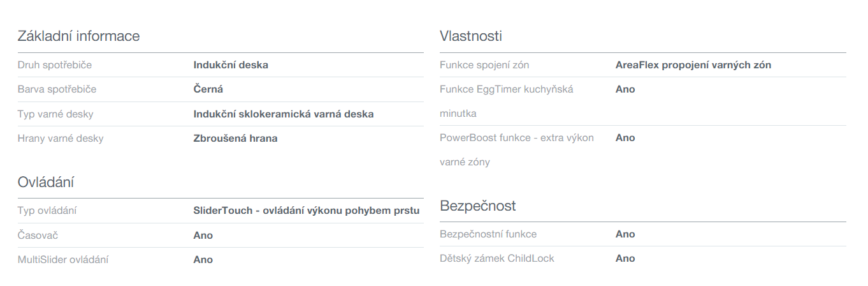Select the "Indukční deska" value text
The width and height of the screenshot is (868, 286).
point(231,65)
